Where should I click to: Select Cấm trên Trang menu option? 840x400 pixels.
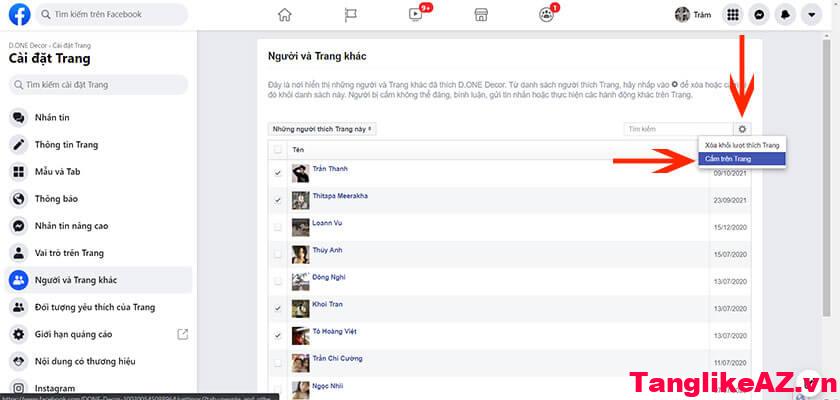tap(742, 158)
